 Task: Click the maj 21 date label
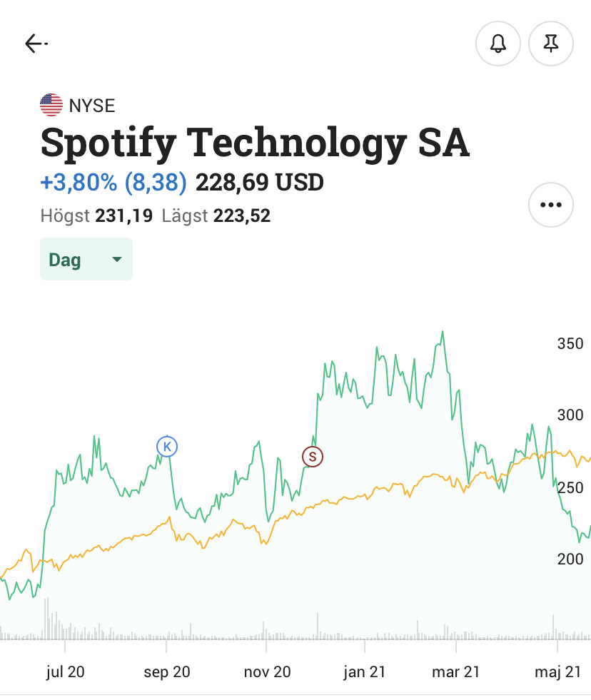tap(558, 671)
